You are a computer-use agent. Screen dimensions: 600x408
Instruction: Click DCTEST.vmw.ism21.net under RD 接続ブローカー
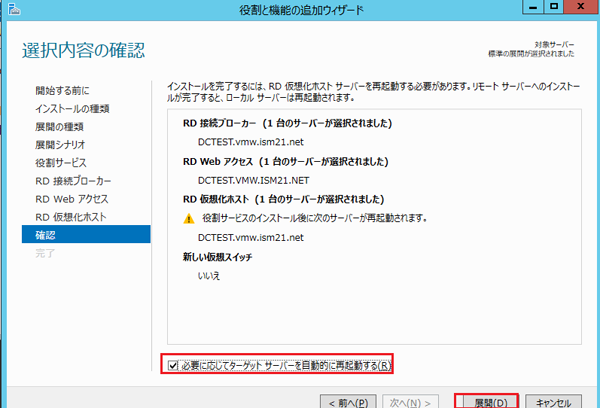point(252,142)
